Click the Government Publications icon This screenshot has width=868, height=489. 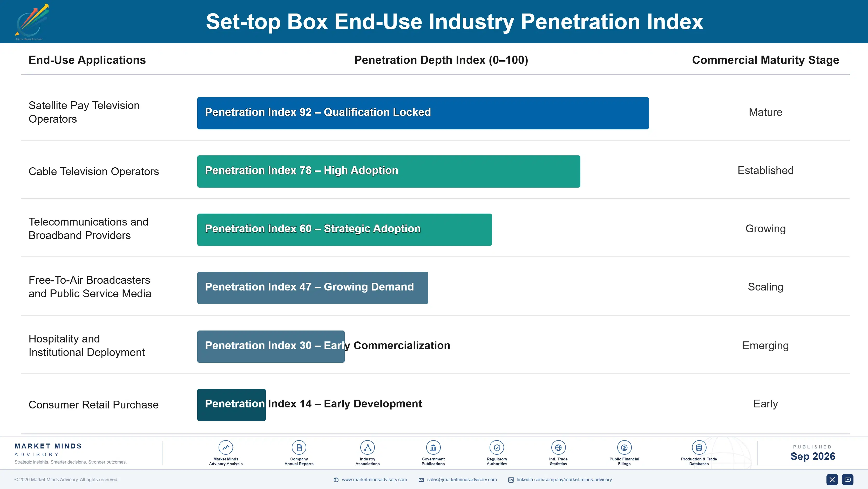433,447
